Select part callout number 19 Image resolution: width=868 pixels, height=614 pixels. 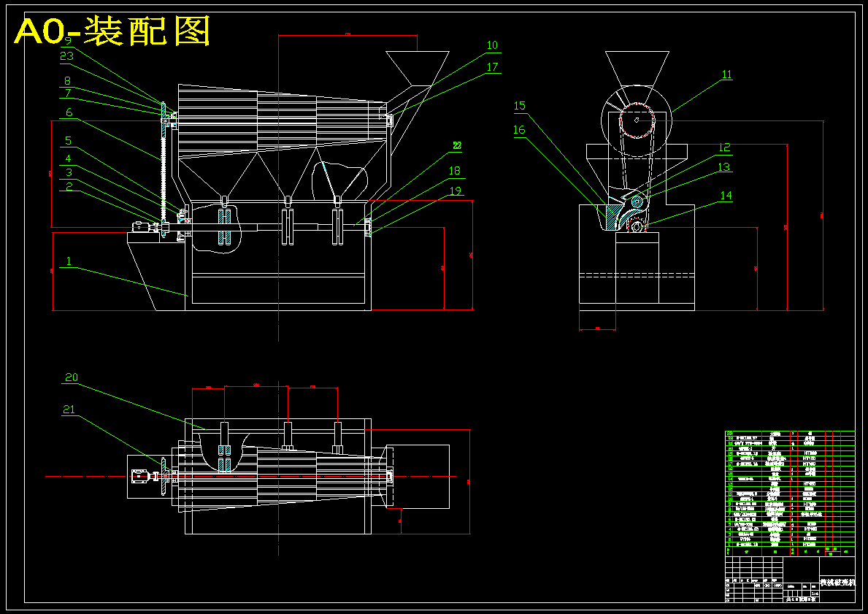coord(455,191)
